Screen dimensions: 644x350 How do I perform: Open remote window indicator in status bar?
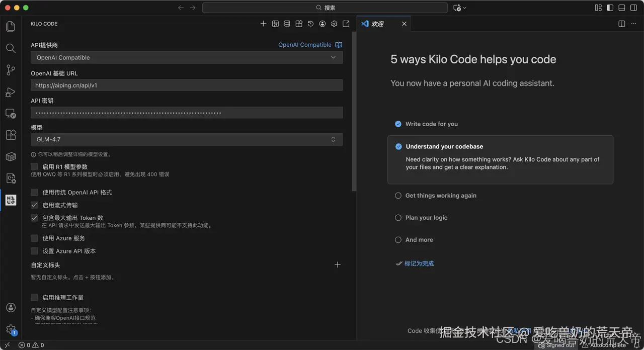[x=7, y=345]
